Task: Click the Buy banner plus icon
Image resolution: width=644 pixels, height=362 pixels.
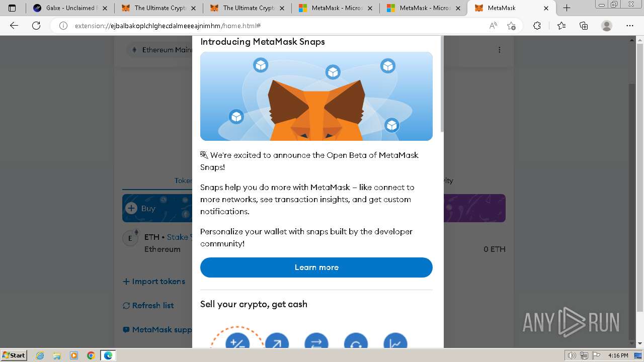Action: point(131,208)
